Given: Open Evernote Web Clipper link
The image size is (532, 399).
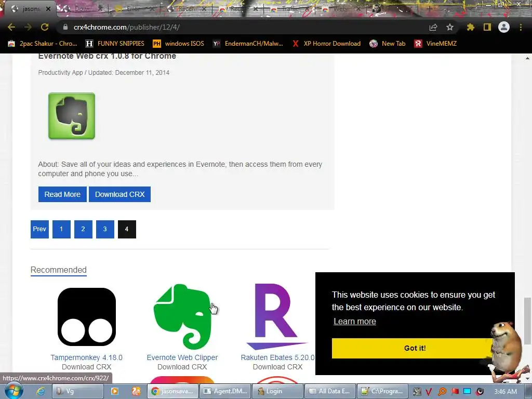Looking at the screenshot, I should [182, 357].
